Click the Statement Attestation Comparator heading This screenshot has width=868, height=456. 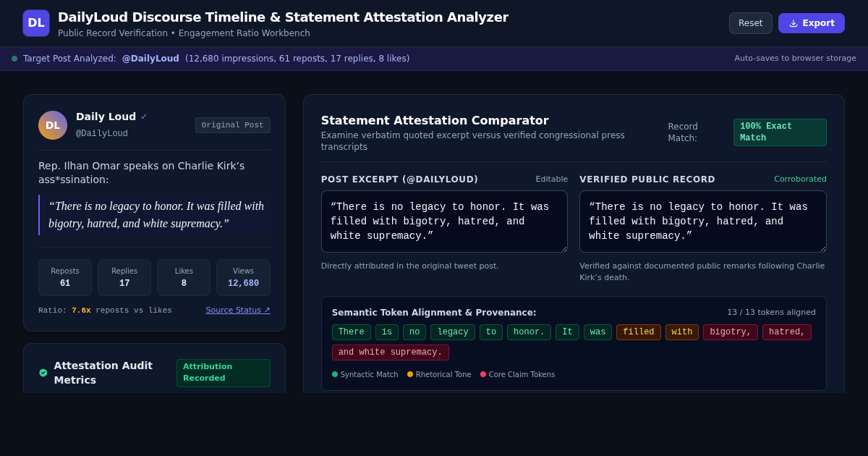point(435,121)
